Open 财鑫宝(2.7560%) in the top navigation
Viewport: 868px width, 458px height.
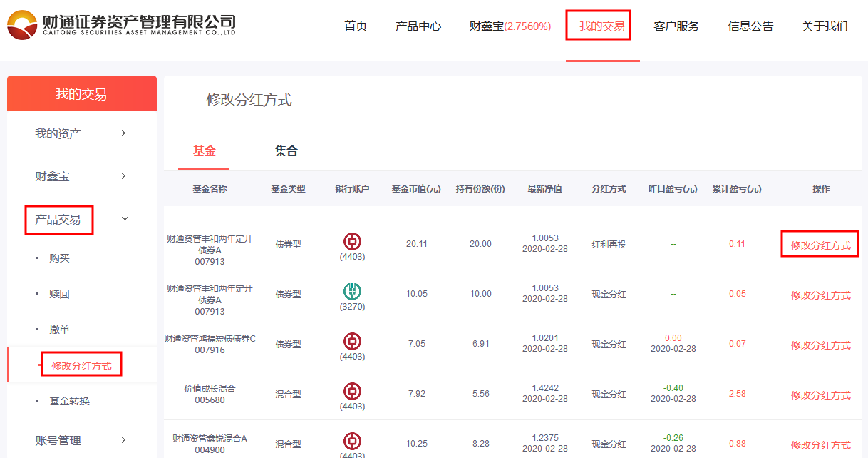[x=510, y=26]
